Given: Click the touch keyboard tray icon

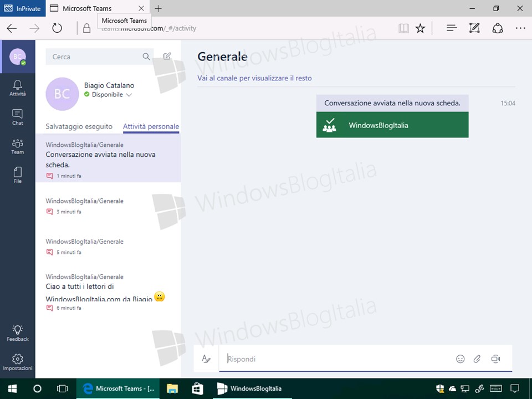Looking at the screenshot, I should point(496,388).
